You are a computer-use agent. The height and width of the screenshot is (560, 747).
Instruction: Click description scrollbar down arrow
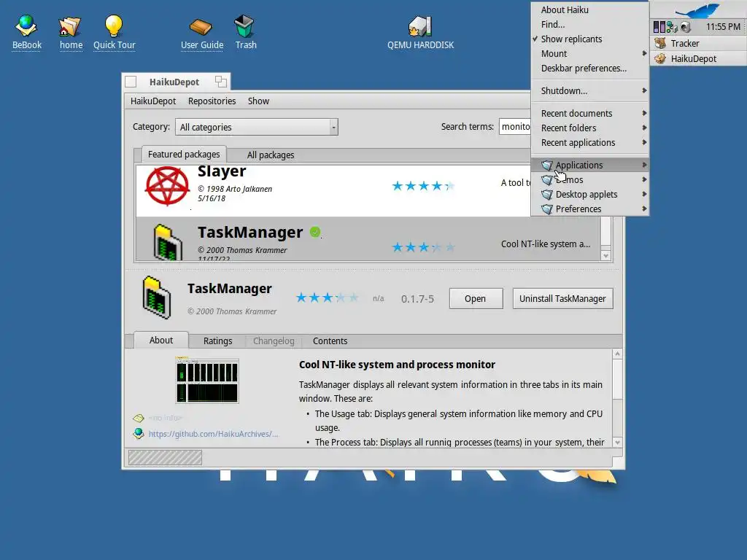click(x=617, y=443)
